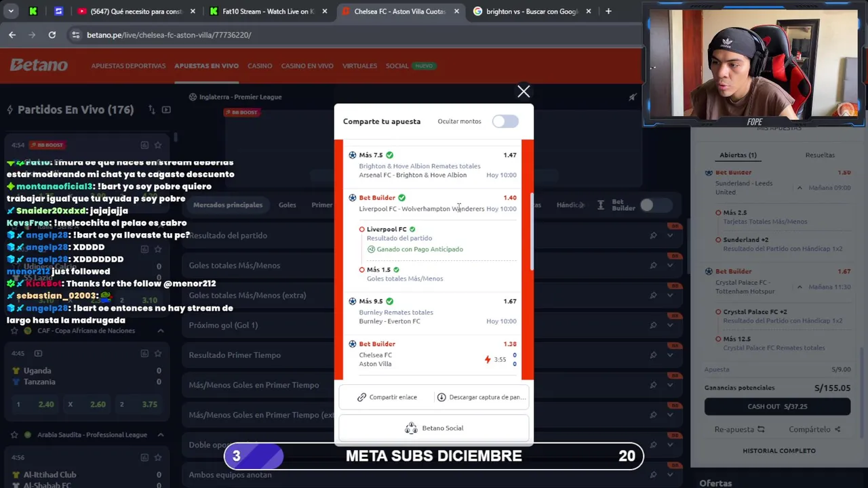Switch to brighton vs Google search tab
Image resolution: width=868 pixels, height=488 pixels.
[x=533, y=12]
